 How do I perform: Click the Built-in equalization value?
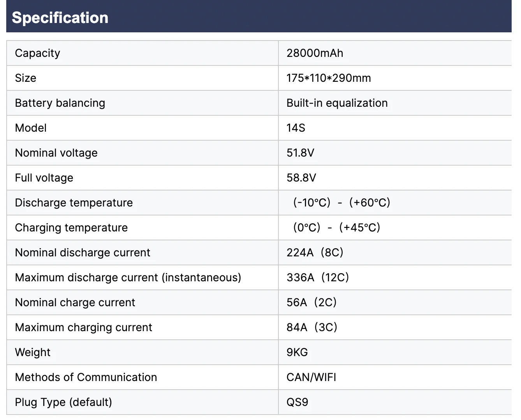pyautogui.click(x=337, y=103)
